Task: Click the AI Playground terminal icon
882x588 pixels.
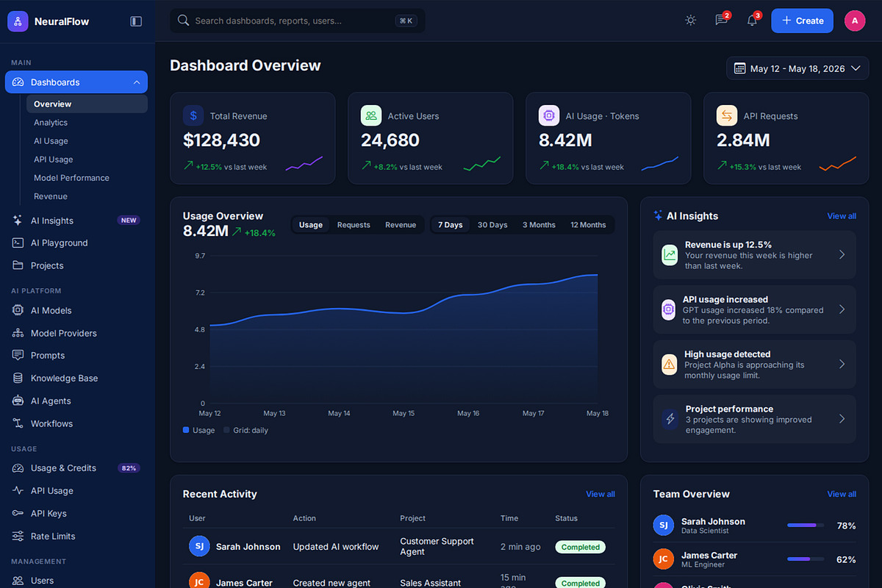Action: (x=18, y=243)
